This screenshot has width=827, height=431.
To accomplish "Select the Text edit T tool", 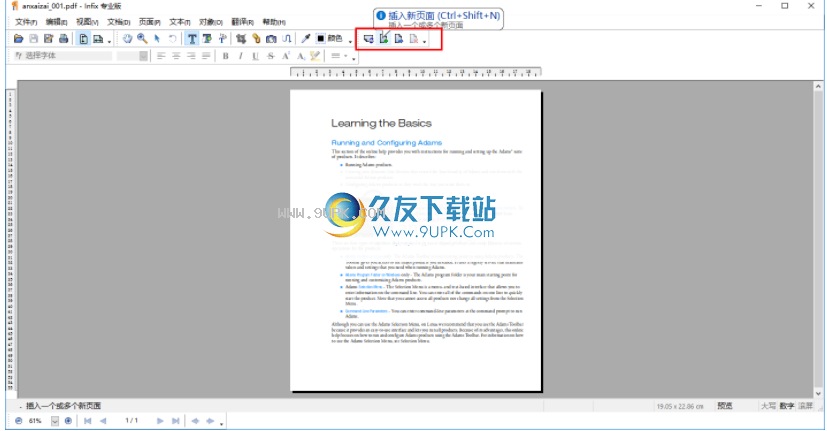I will [192, 39].
